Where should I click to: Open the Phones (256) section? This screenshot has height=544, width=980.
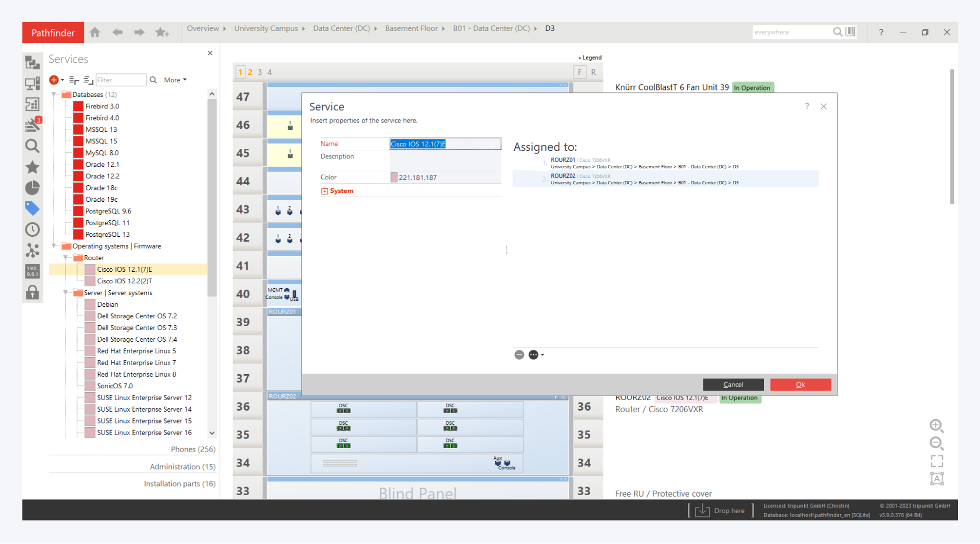(192, 449)
